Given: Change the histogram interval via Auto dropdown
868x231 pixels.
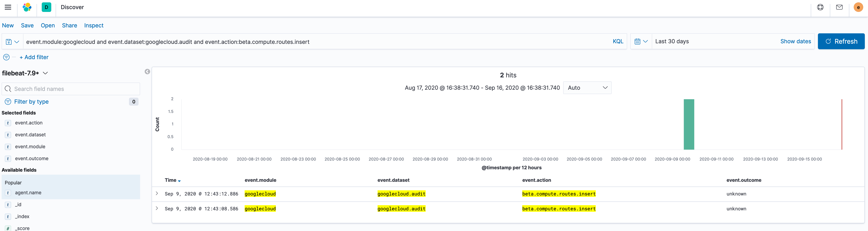Looking at the screenshot, I should click(587, 88).
